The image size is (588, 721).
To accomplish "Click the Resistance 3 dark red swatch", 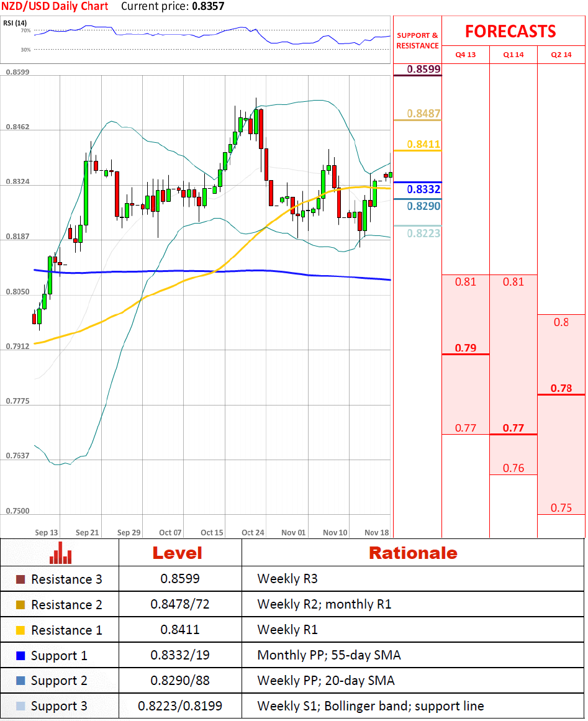I will (x=20, y=579).
